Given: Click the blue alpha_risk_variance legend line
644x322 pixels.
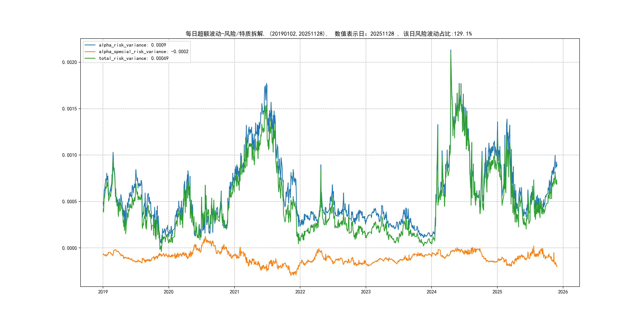Looking at the screenshot, I should [x=90, y=45].
